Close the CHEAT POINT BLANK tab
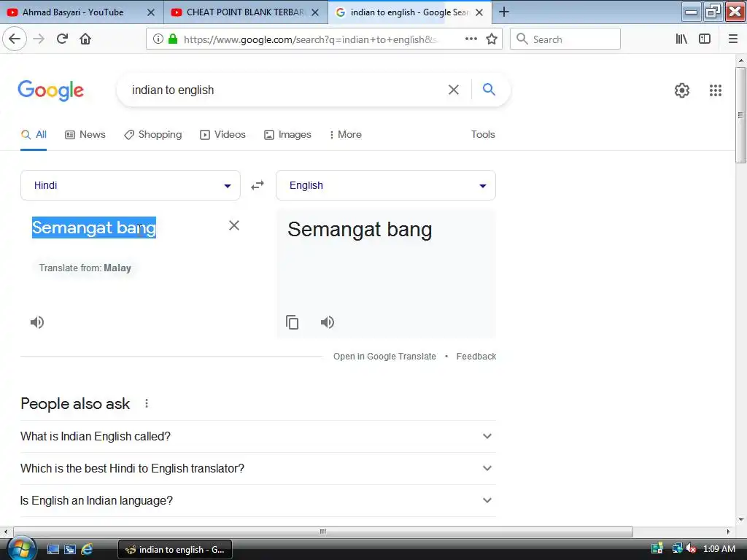 [x=315, y=12]
